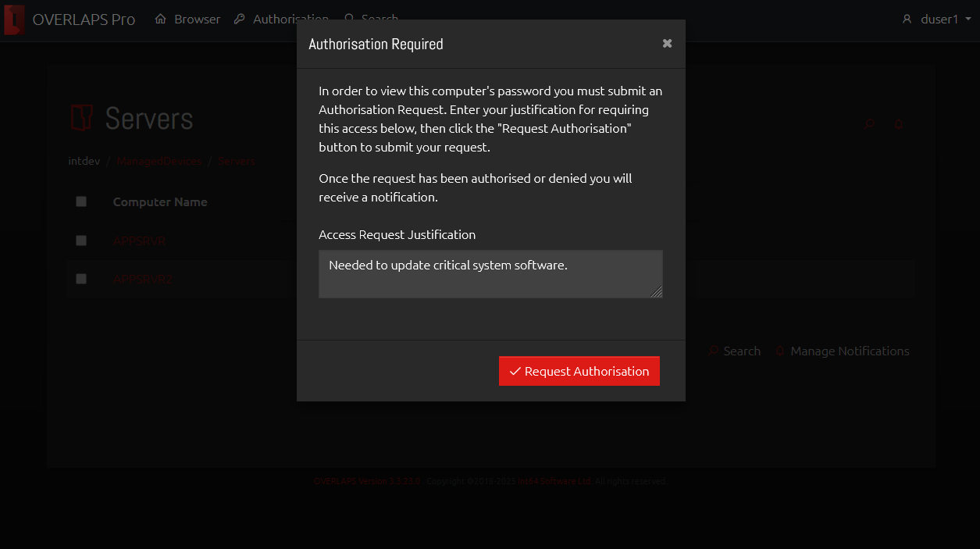Click the ManagedDevices breadcrumb link
Screen dimensions: 980x549
(x=159, y=161)
